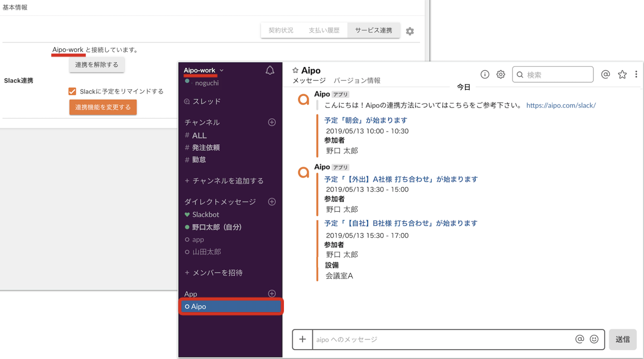Star the Aipo conversation in the header
The image size is (644, 359).
[x=295, y=70]
